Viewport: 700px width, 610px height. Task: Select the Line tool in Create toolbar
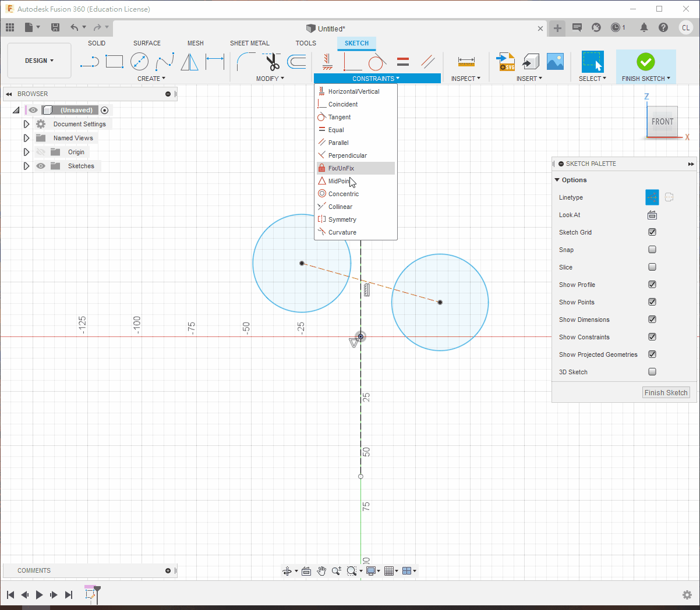click(x=89, y=62)
